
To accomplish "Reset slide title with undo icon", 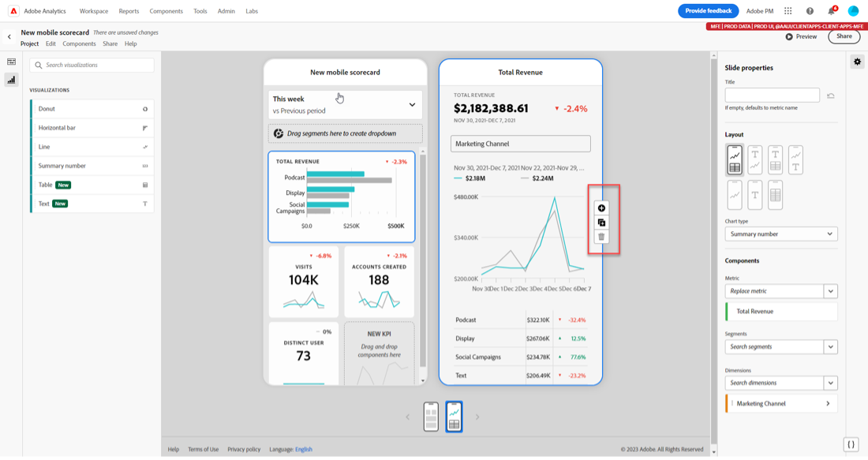I will (x=830, y=95).
